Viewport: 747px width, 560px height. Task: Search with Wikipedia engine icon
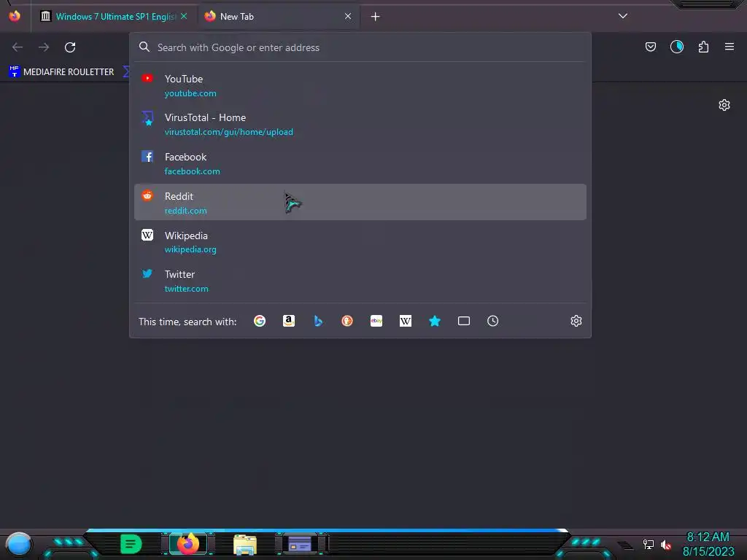406,321
